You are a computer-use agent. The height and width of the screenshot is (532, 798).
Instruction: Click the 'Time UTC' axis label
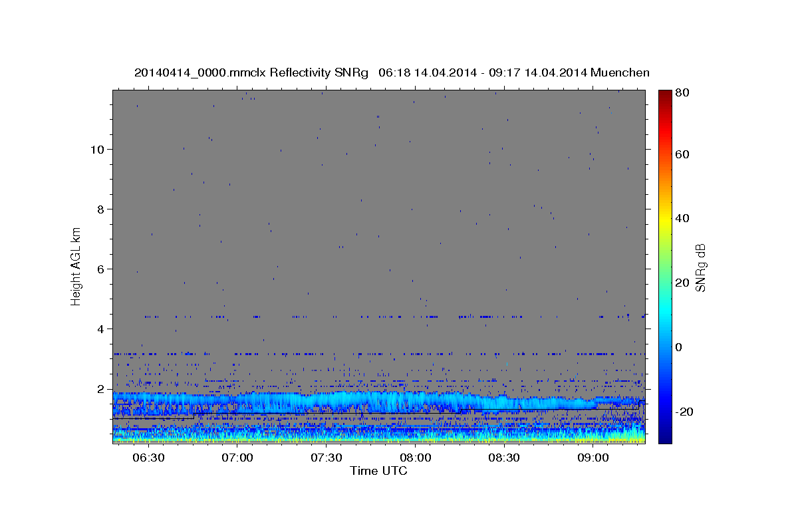tap(378, 471)
